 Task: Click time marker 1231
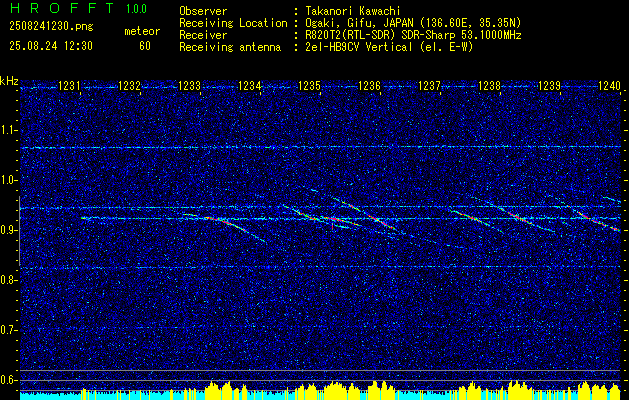click(x=69, y=86)
